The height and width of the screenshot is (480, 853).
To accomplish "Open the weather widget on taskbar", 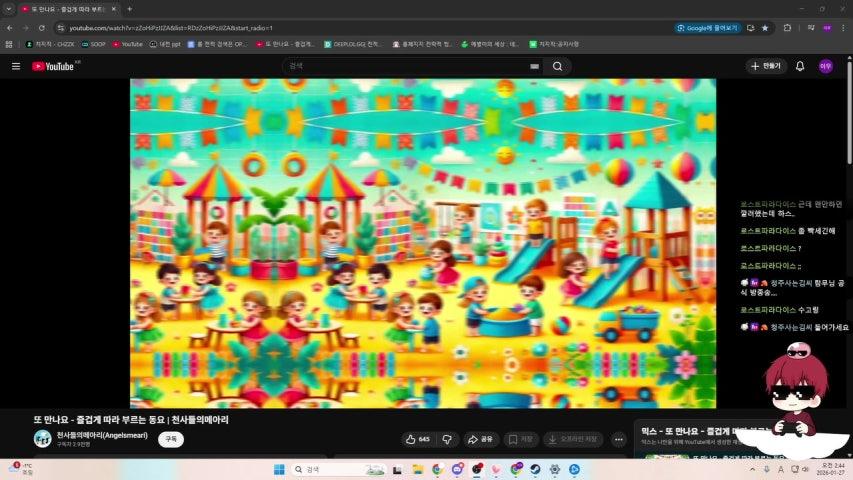I will pyautogui.click(x=21, y=469).
